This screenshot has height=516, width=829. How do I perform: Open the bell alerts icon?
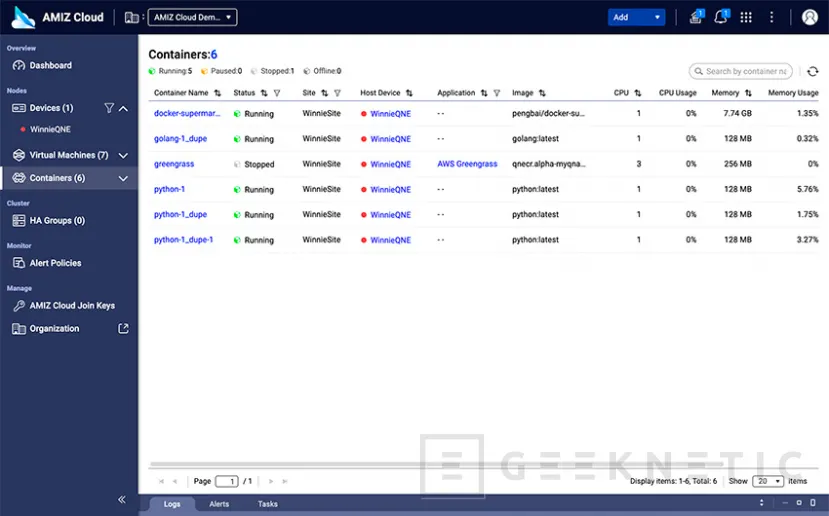point(721,17)
